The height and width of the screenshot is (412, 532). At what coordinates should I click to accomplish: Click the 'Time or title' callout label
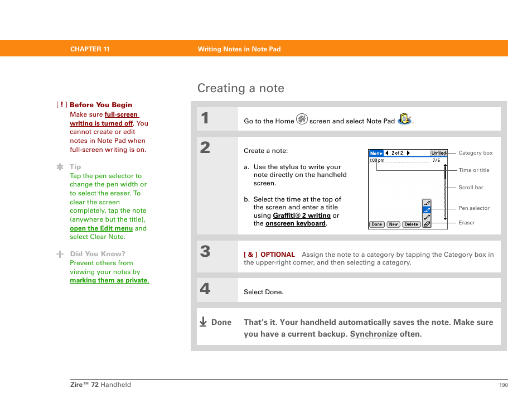coord(473,170)
